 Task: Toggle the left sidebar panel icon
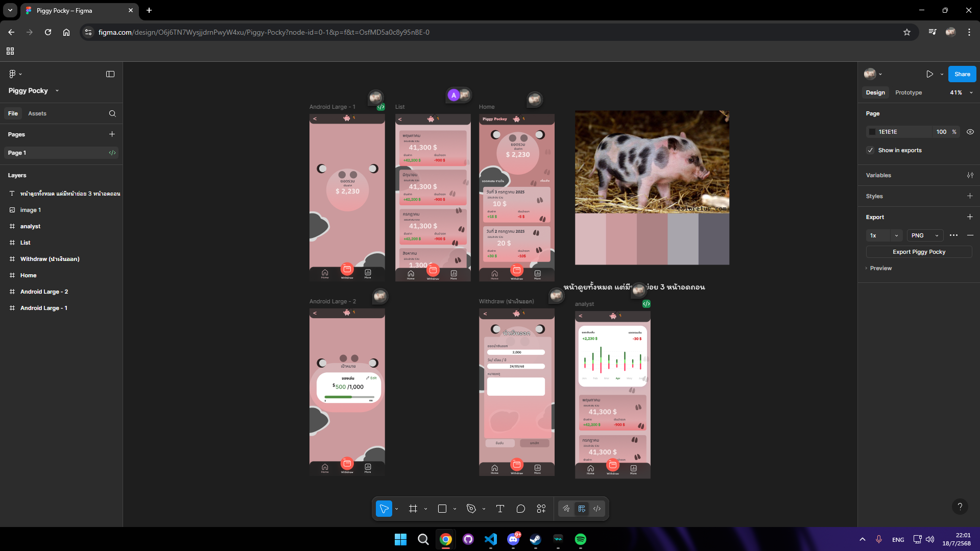point(110,74)
